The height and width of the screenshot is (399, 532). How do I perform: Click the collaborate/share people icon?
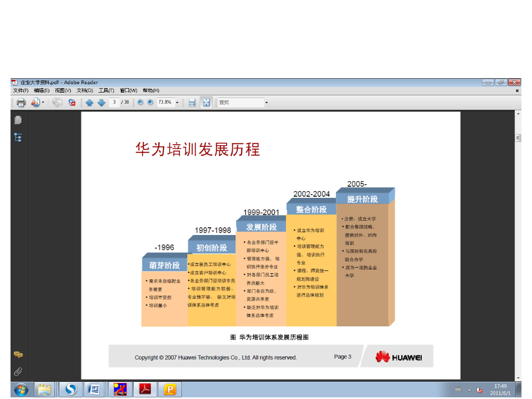35,102
